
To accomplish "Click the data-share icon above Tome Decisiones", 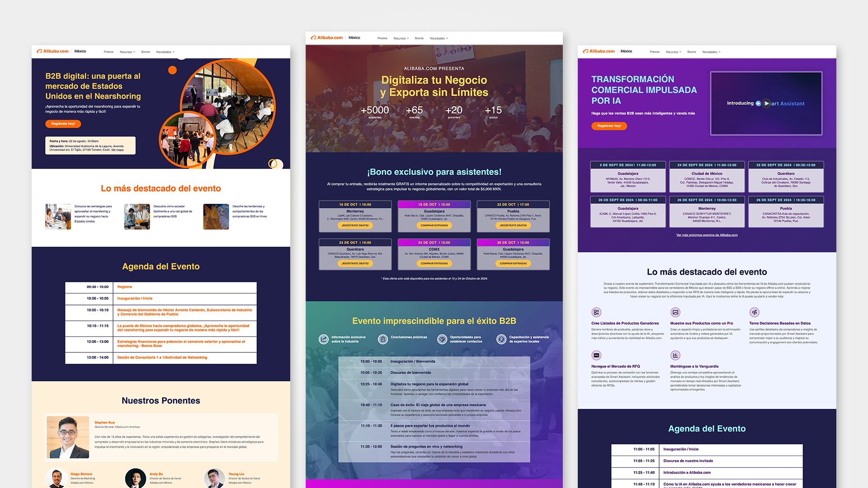I will coord(754,312).
